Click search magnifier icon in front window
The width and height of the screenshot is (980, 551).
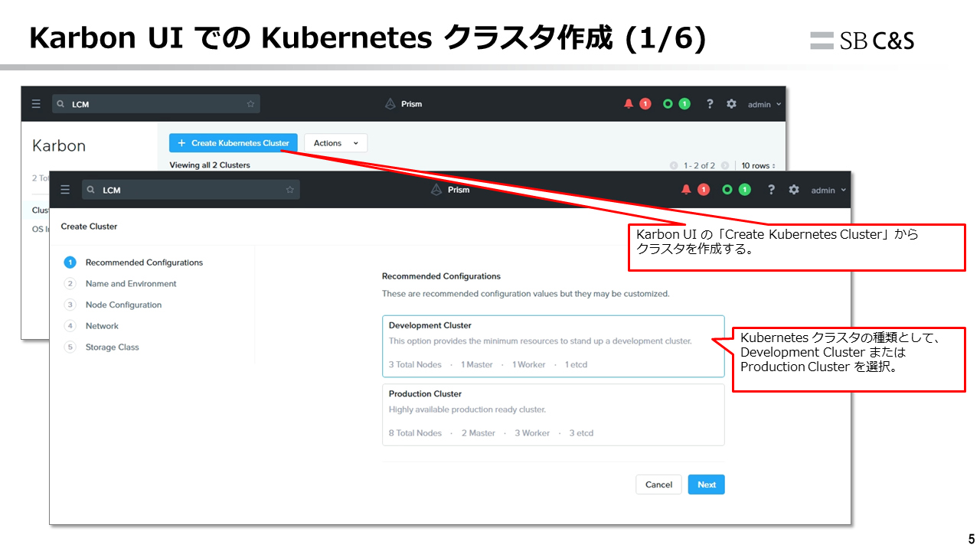(91, 190)
